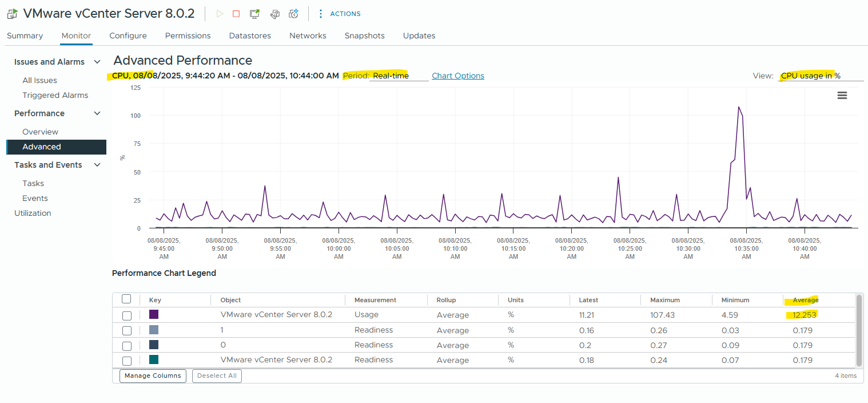Image resolution: width=868 pixels, height=403 pixels.
Task: Switch to the Monitor tab
Action: click(x=76, y=35)
